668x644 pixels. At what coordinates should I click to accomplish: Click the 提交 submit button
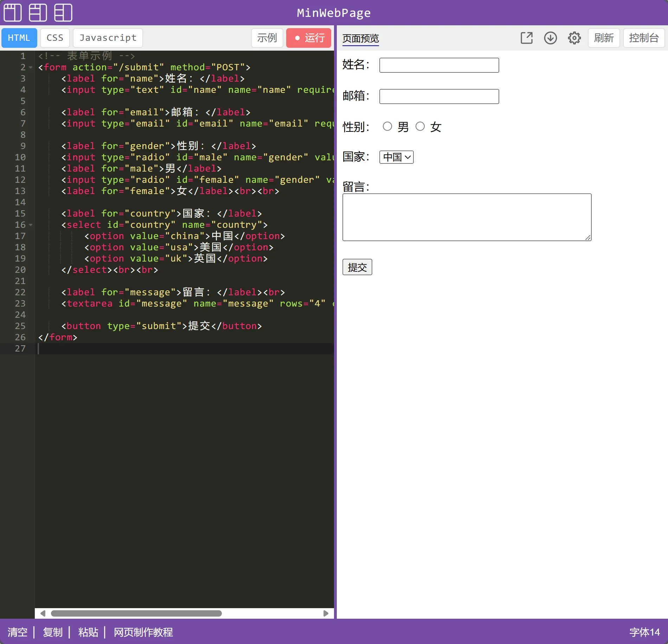[357, 267]
